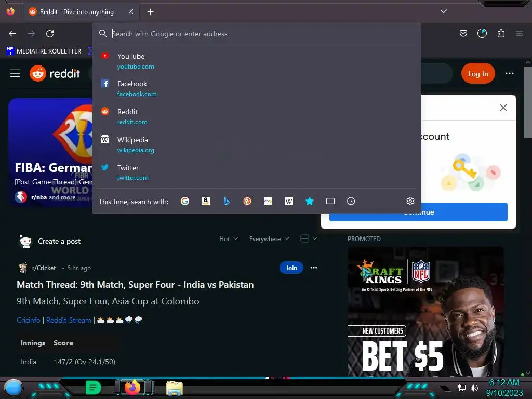Open the Pocket save icon
532x399 pixels.
click(x=463, y=33)
